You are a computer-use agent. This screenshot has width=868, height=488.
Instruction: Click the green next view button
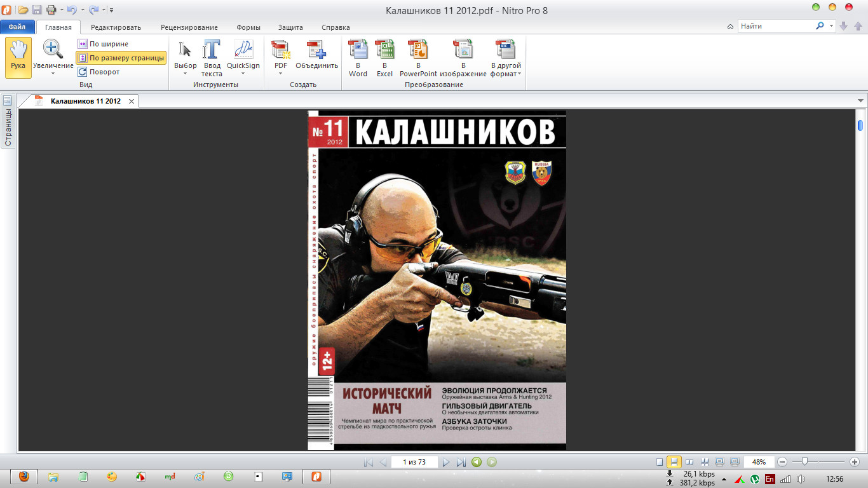pyautogui.click(x=492, y=462)
